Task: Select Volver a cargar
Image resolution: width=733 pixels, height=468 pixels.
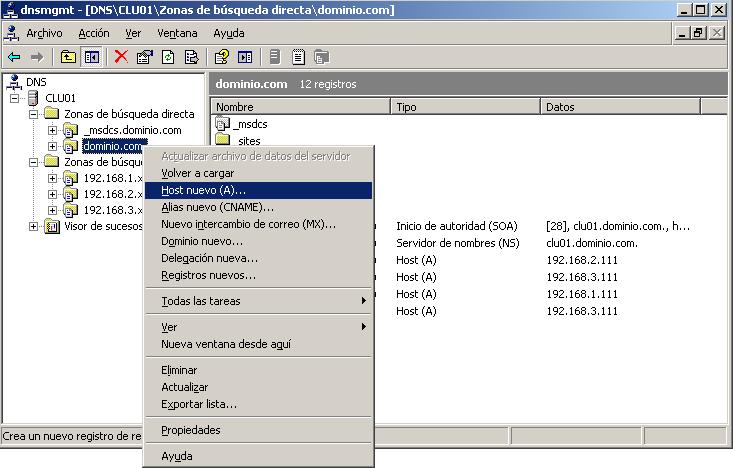Action: point(259,173)
